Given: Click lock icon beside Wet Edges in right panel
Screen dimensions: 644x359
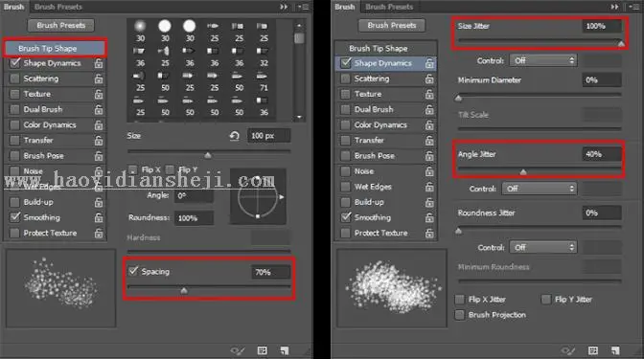Looking at the screenshot, I should [x=429, y=187].
